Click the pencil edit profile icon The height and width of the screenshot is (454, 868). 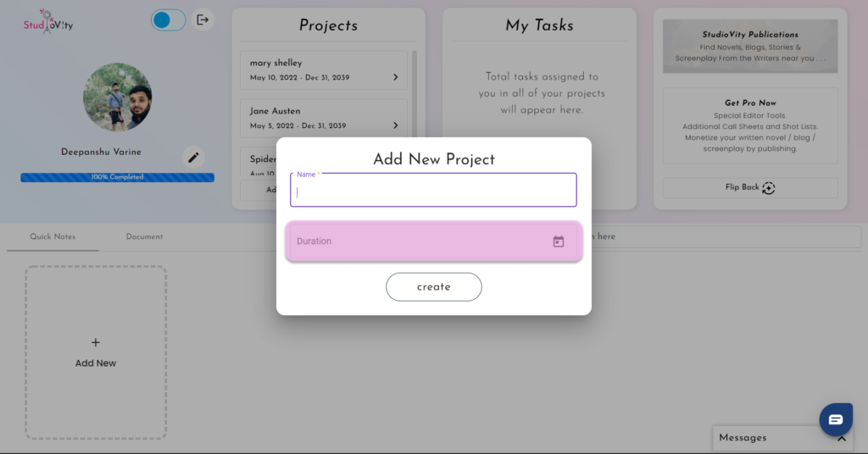193,158
